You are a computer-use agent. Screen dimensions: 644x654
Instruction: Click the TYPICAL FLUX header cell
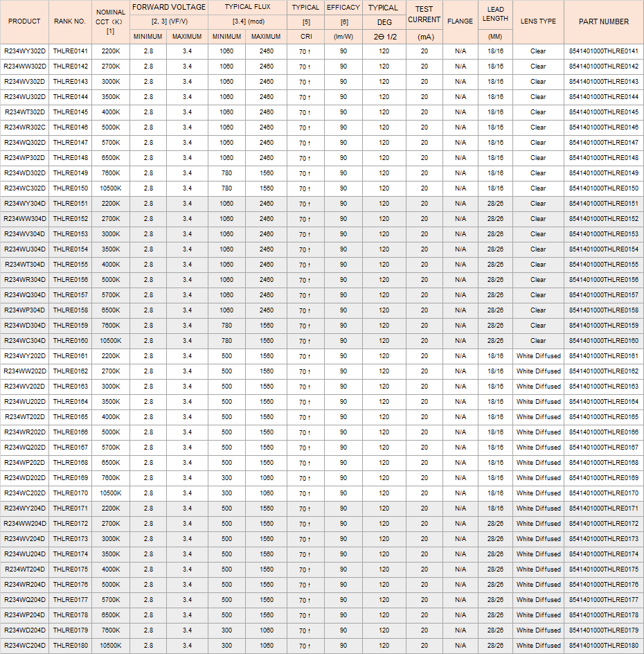pos(248,8)
